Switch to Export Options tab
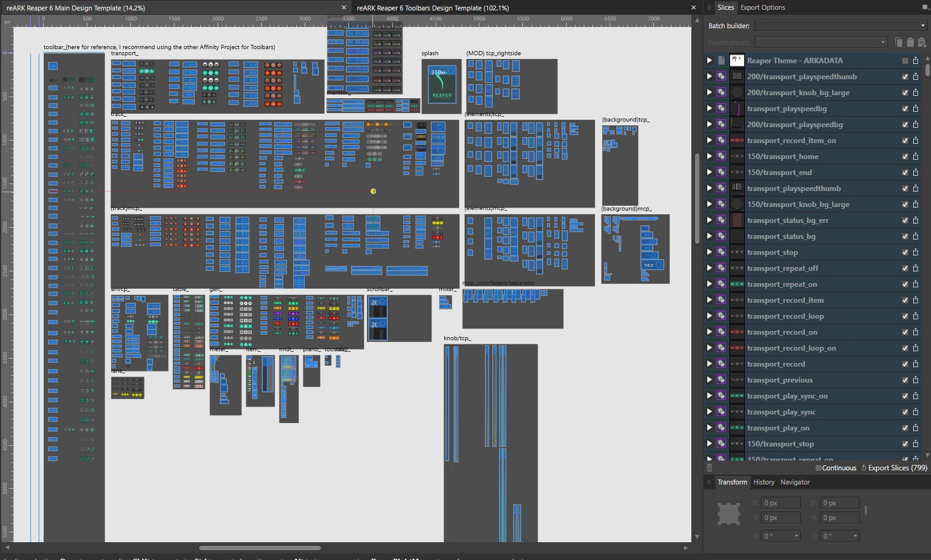Image resolution: width=931 pixels, height=560 pixels. tap(763, 7)
